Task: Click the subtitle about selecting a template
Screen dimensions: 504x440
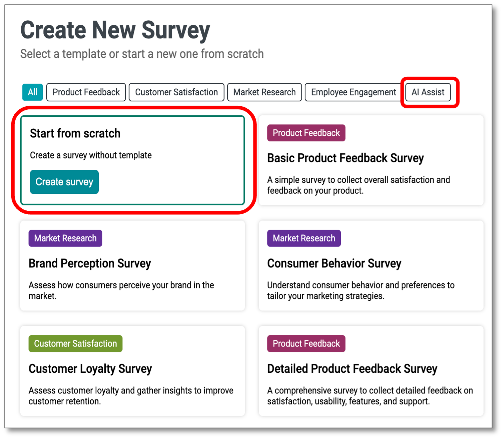Action: 142,54
